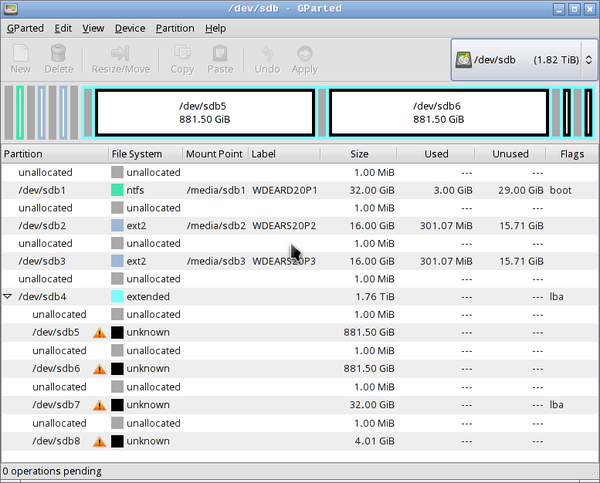Open the Partition menu
Screen dimensions: 600x483
tap(175, 28)
